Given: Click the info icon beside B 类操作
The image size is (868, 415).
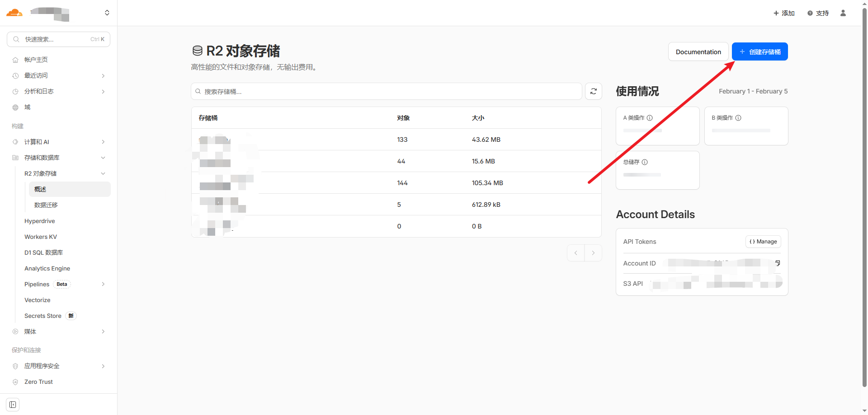Looking at the screenshot, I should click(x=738, y=118).
